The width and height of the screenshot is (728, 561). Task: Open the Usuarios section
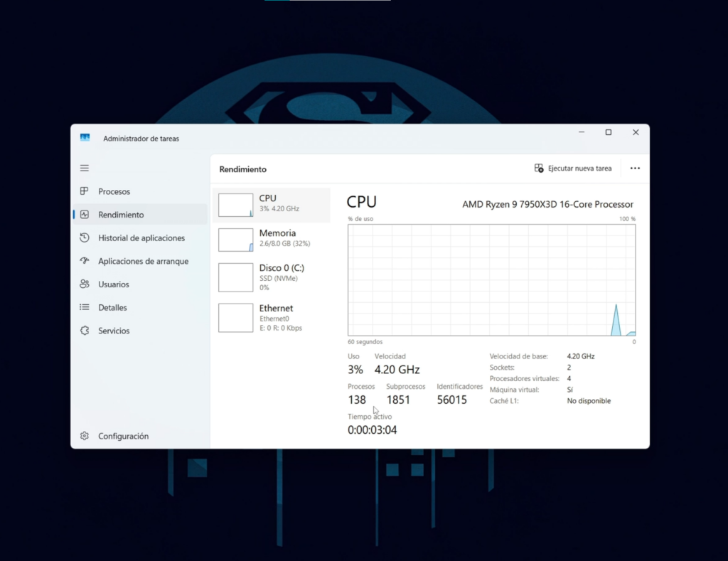85,284
